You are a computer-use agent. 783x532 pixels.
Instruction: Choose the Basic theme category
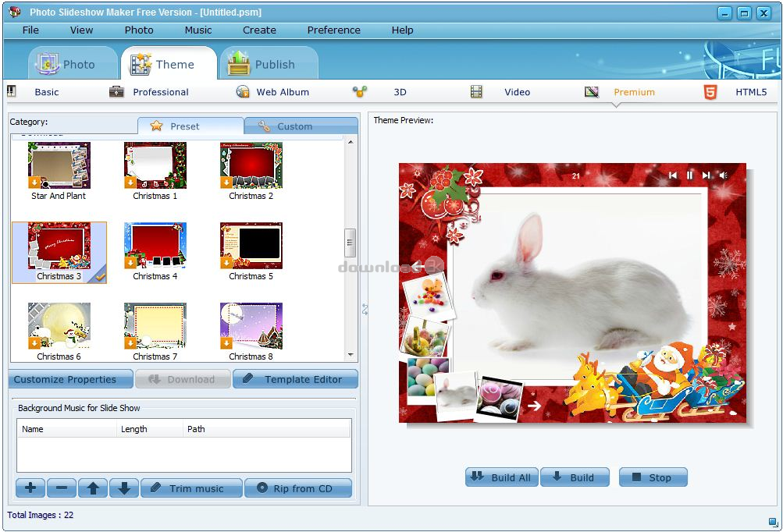point(46,92)
